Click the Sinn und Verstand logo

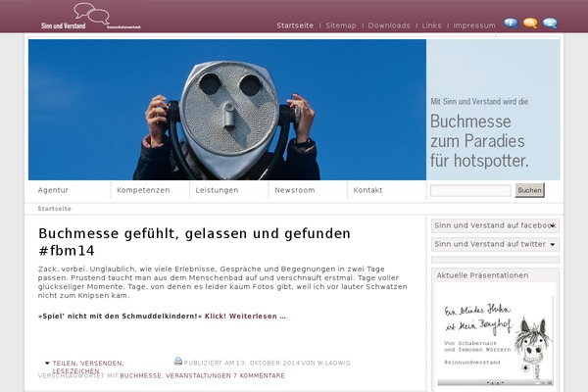pyautogui.click(x=91, y=17)
